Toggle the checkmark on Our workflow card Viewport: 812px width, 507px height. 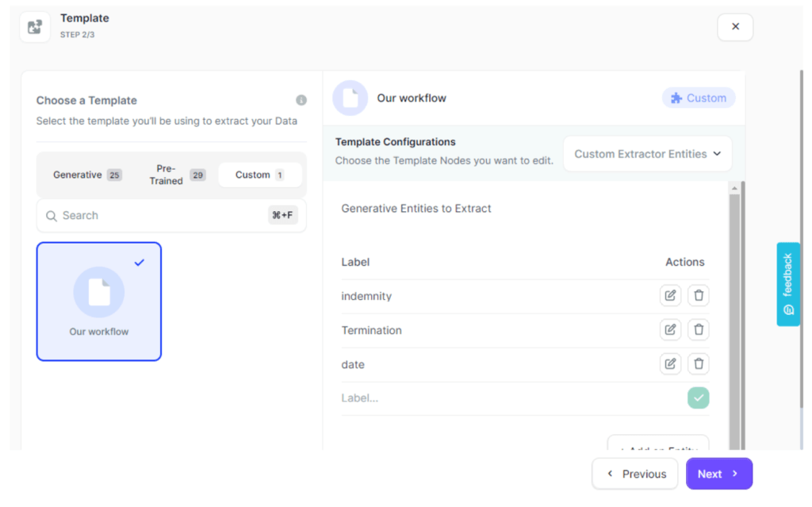click(140, 263)
